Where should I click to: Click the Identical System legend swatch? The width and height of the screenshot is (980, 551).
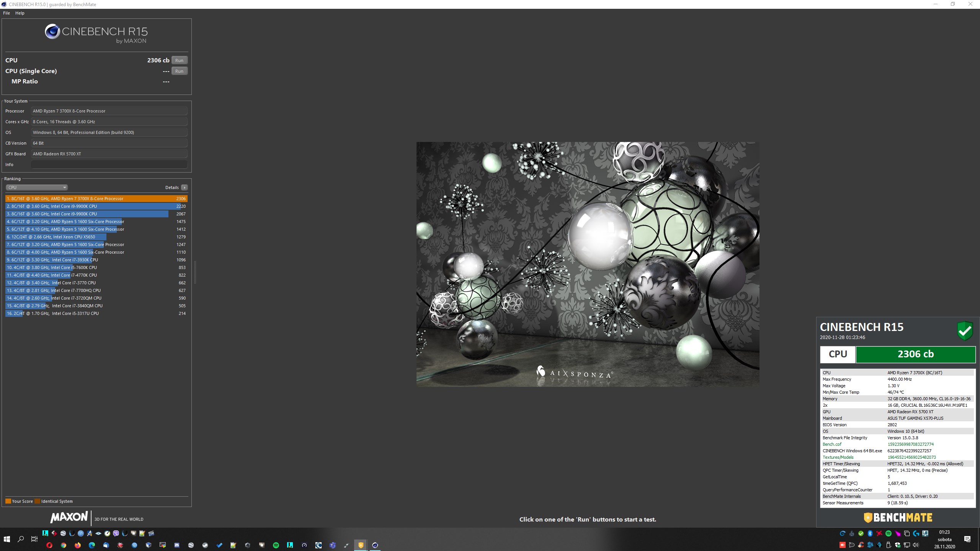pyautogui.click(x=37, y=501)
